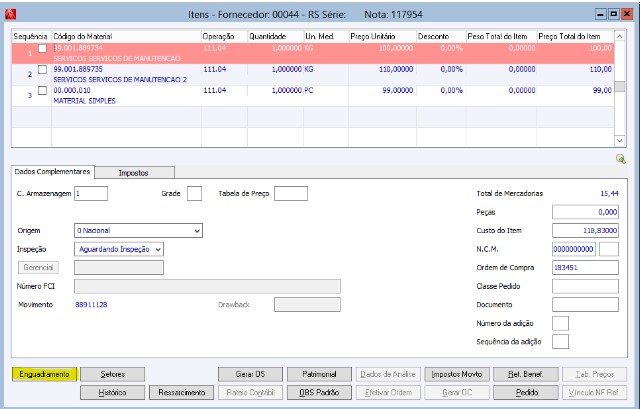640x409 pixels.
Task: Click the Peças value field
Action: 585,212
